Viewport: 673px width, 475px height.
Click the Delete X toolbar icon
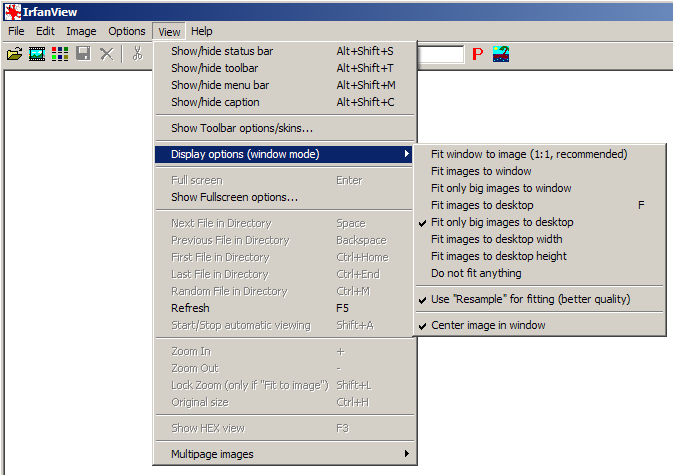(106, 54)
